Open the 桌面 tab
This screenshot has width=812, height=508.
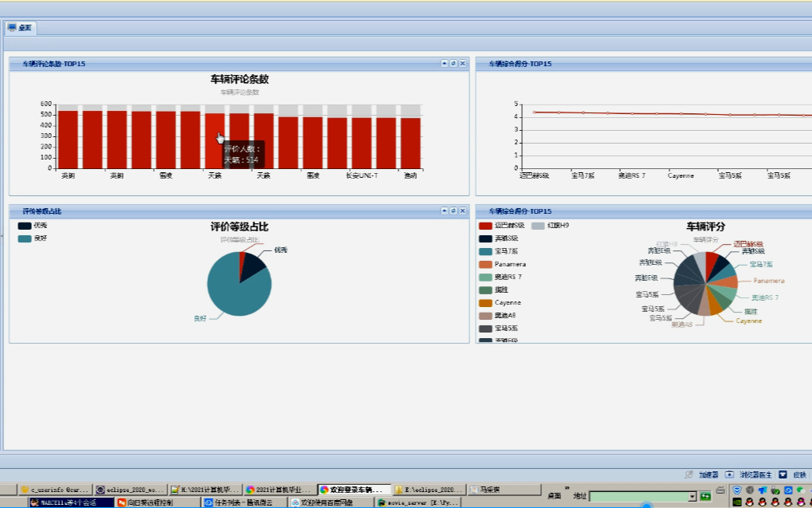point(21,28)
